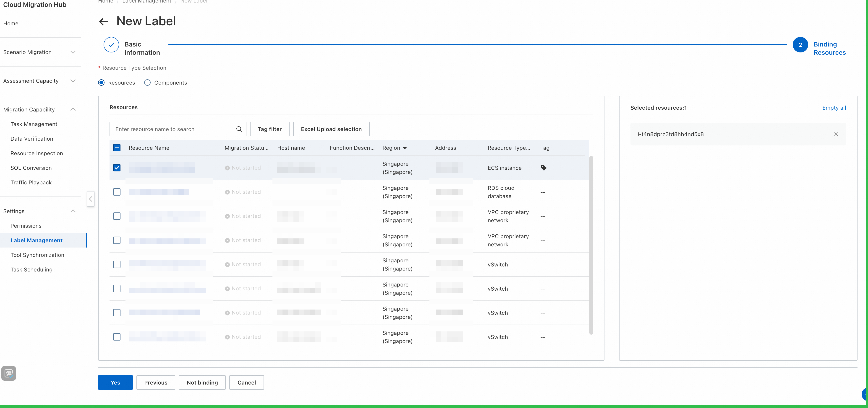Viewport: 868px width, 408px height.
Task: Open the Region column filter dropdown
Action: (405, 148)
